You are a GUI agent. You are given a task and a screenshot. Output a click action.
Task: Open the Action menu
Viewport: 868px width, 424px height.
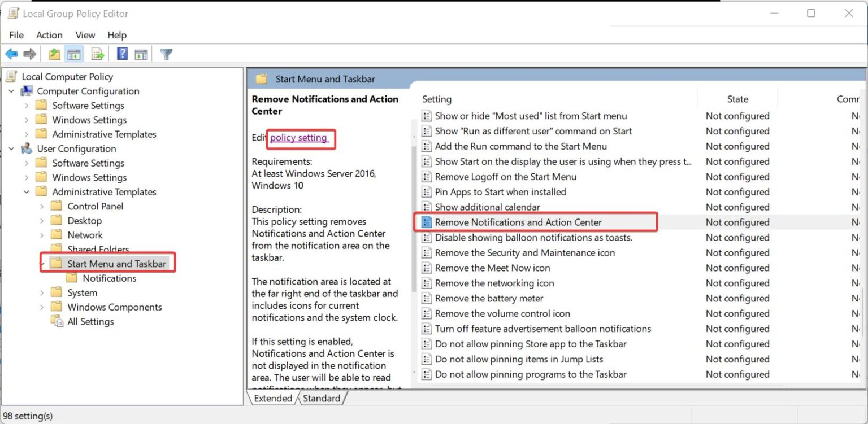coord(49,35)
